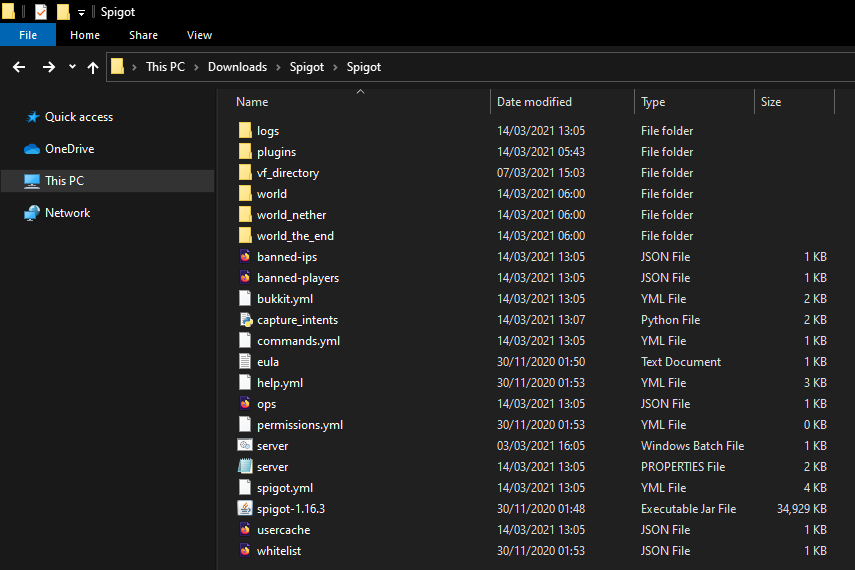Click the Text Document type text

(x=681, y=362)
